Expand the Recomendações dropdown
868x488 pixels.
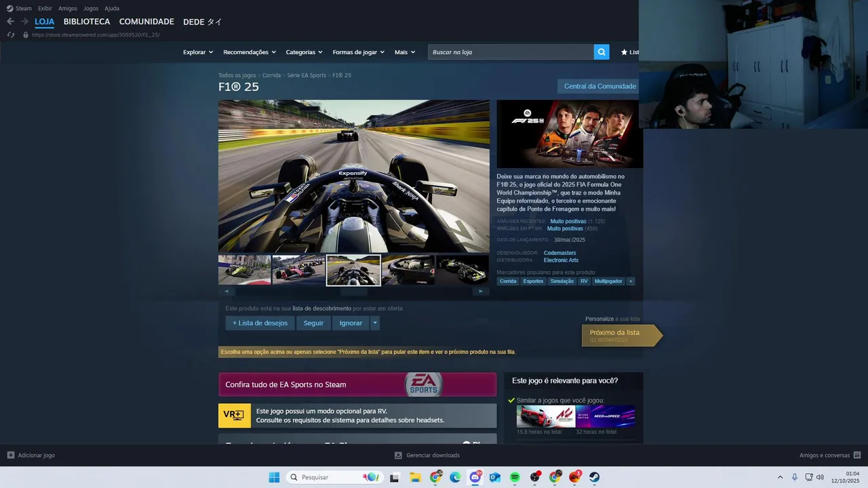(x=250, y=52)
